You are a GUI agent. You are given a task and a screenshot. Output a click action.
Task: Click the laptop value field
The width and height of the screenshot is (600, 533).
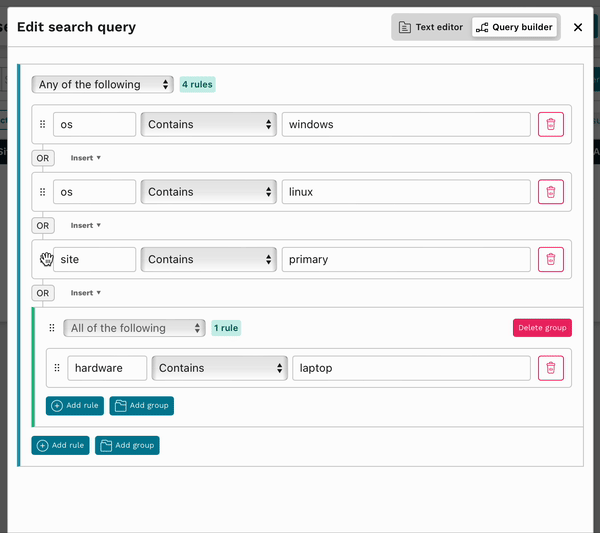pos(411,368)
